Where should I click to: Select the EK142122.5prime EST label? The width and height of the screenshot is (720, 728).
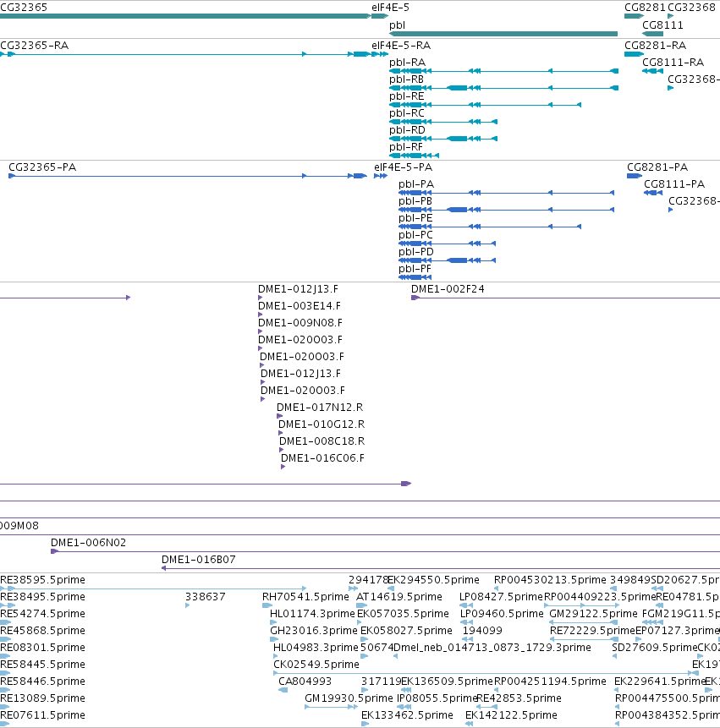[x=511, y=715]
